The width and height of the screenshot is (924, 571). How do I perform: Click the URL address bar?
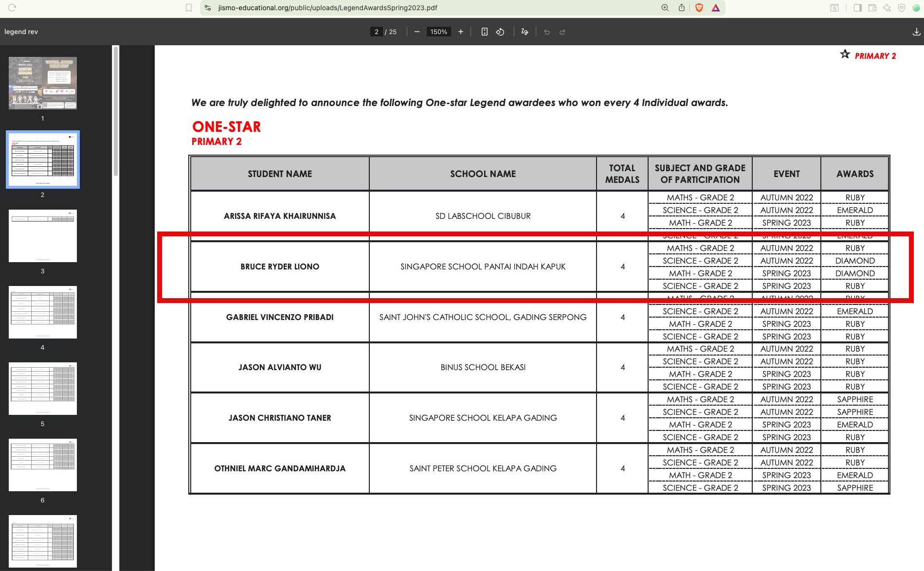pyautogui.click(x=428, y=8)
